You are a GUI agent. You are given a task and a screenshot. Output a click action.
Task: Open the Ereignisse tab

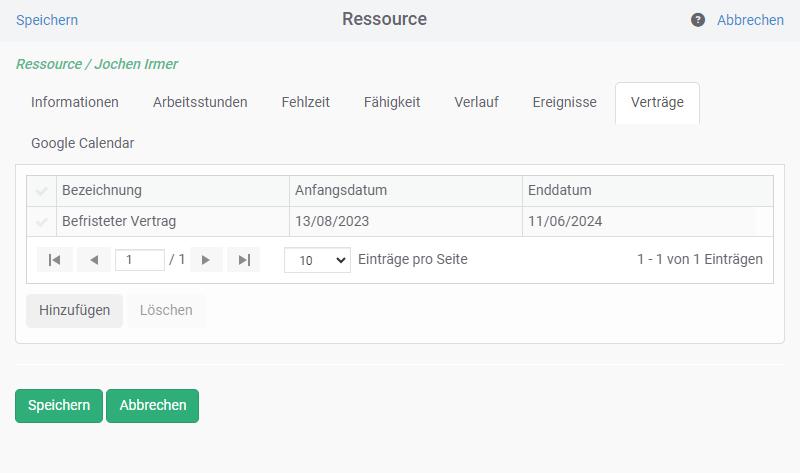pos(564,102)
